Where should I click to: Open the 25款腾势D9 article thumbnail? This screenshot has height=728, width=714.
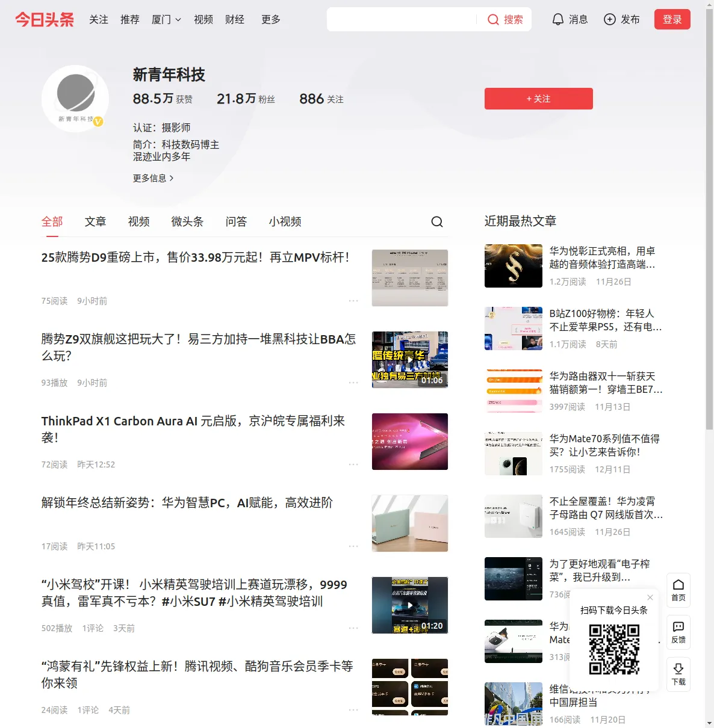pyautogui.click(x=410, y=278)
